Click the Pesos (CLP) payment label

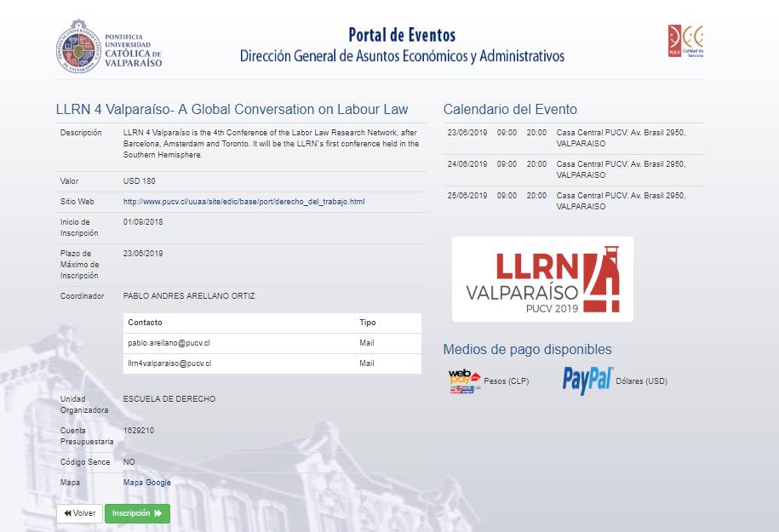506,381
